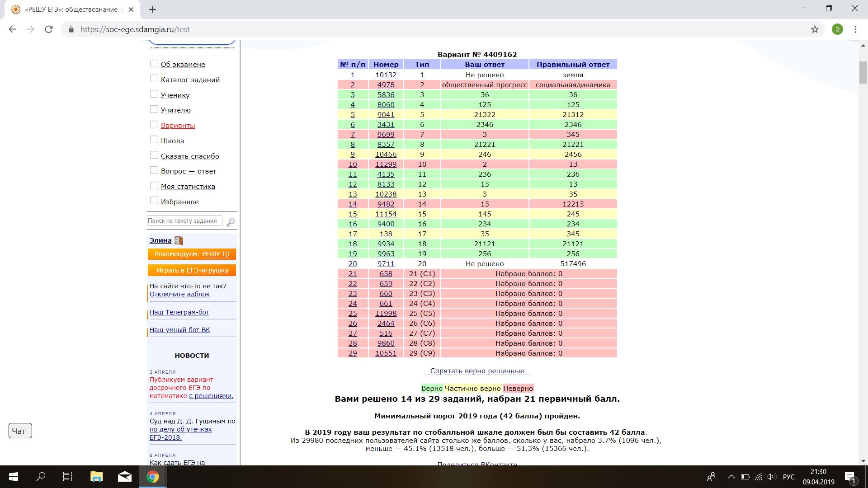Click the Рекомендуем: РЕШУ ЦТ banner

tap(192, 254)
